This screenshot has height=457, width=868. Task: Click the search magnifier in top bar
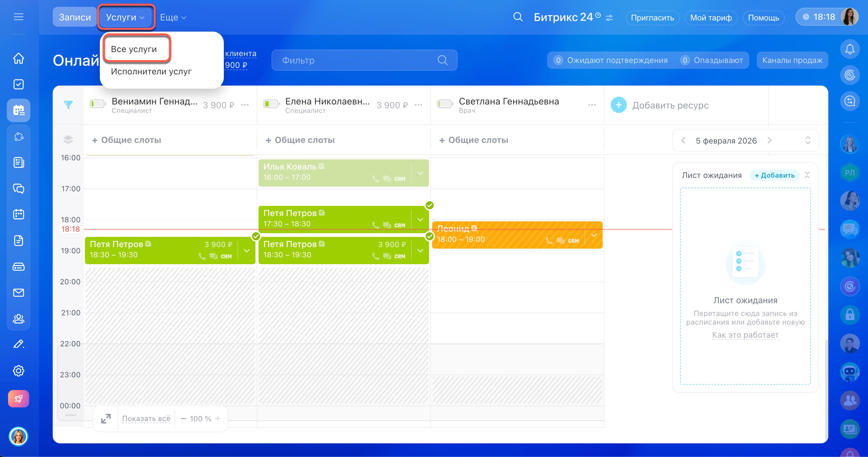pos(518,17)
